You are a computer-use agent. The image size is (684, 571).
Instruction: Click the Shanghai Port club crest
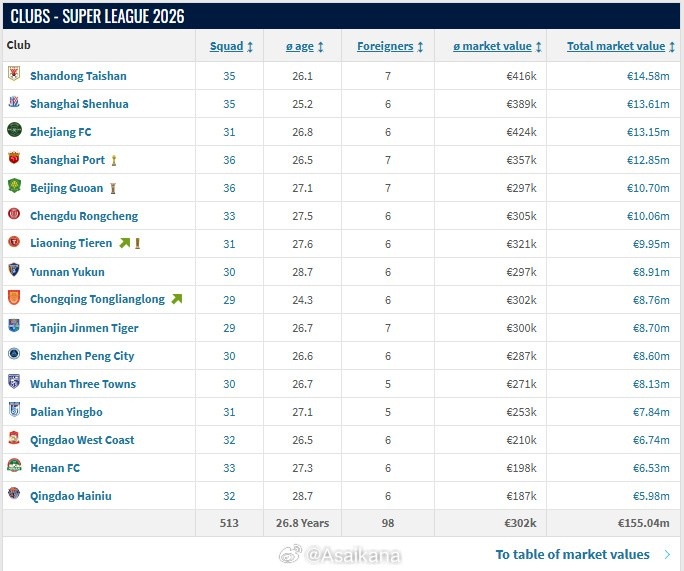[x=14, y=157]
